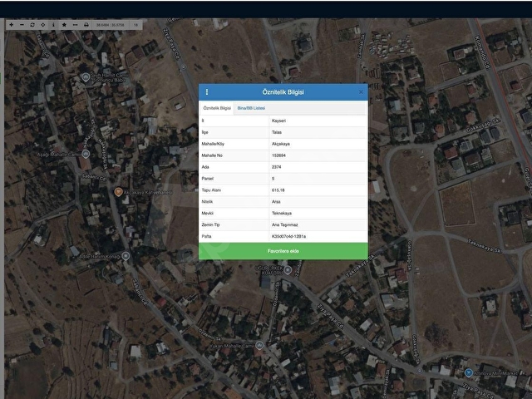
Task: Refresh the map with the reload icon
Action: point(32,25)
